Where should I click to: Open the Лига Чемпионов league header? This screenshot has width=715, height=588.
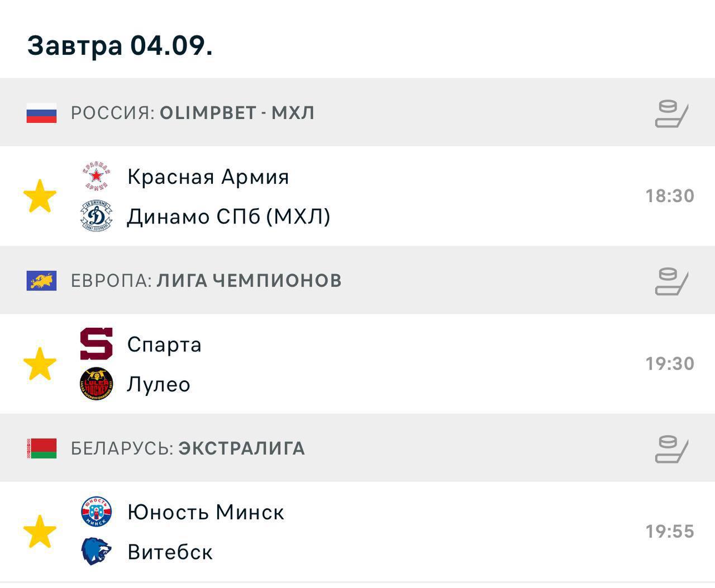[x=357, y=280]
